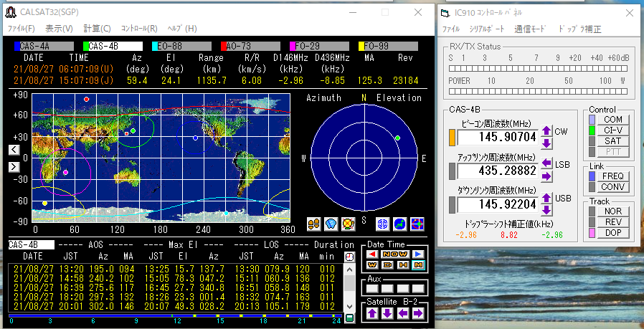This screenshot has width=644, height=329.
Task: Open 計算(C) menu in CALSAT32
Action: 98,29
